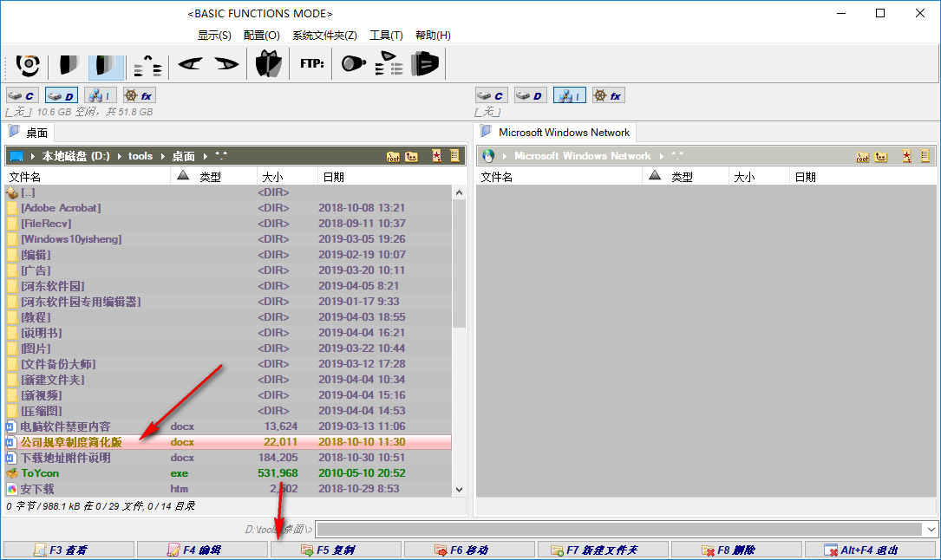Open the 显示(S) menu

214,36
